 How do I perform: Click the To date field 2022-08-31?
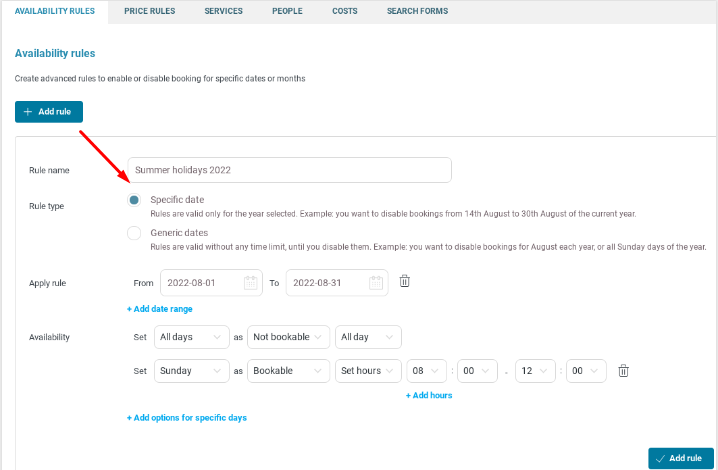pyautogui.click(x=337, y=283)
